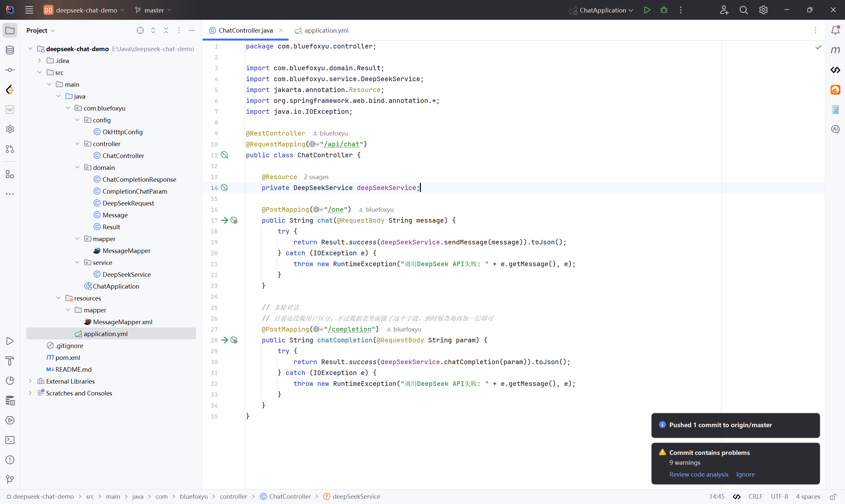Open the master branch dropdown
This screenshot has width=845, height=504.
click(153, 10)
